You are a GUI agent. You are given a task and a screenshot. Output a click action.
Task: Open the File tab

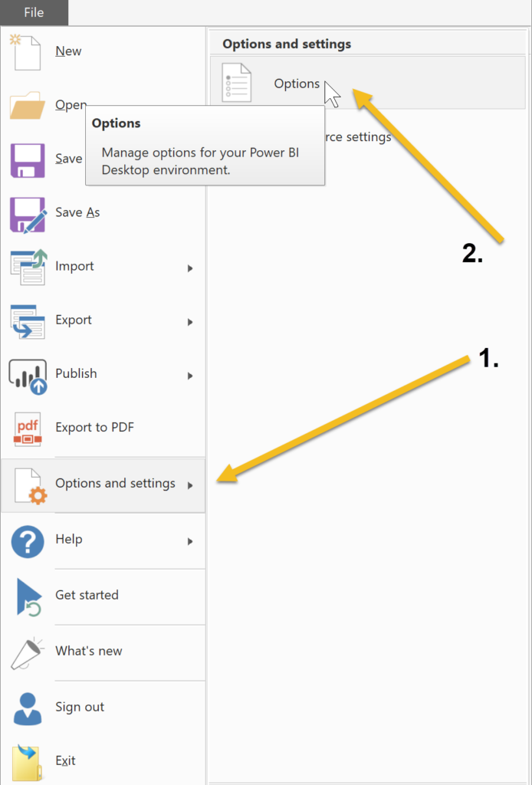[34, 12]
